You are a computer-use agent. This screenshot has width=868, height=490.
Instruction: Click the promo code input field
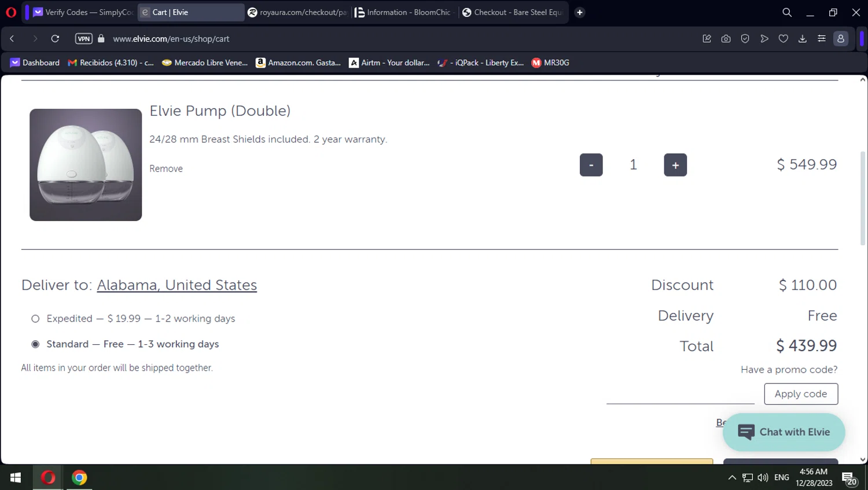point(681,394)
